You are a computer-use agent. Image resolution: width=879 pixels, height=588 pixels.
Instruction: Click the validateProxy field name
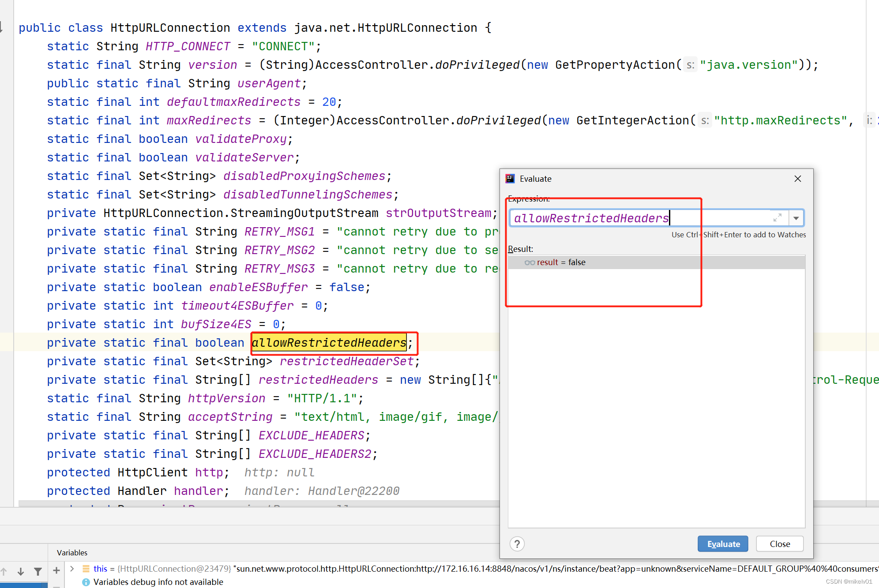[x=241, y=139]
